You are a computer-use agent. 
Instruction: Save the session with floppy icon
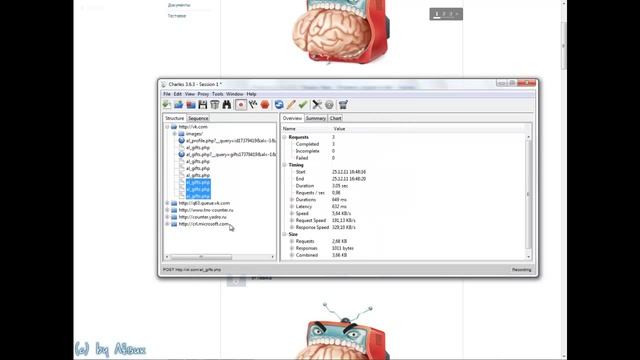pyautogui.click(x=202, y=105)
